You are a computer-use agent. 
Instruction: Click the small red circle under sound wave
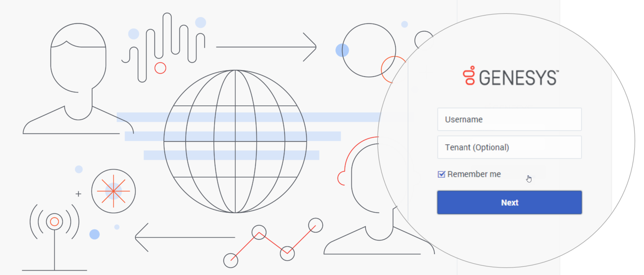(160, 68)
